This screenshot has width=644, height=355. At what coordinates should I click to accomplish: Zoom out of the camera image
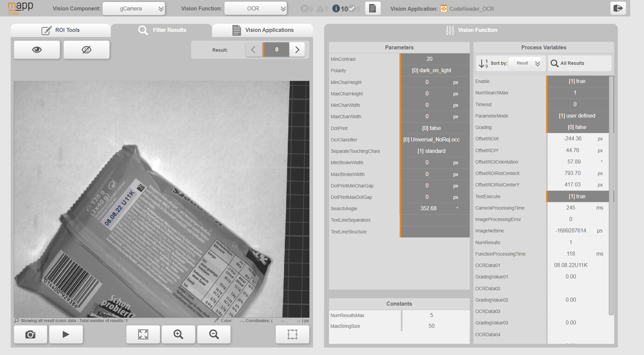[x=214, y=335]
